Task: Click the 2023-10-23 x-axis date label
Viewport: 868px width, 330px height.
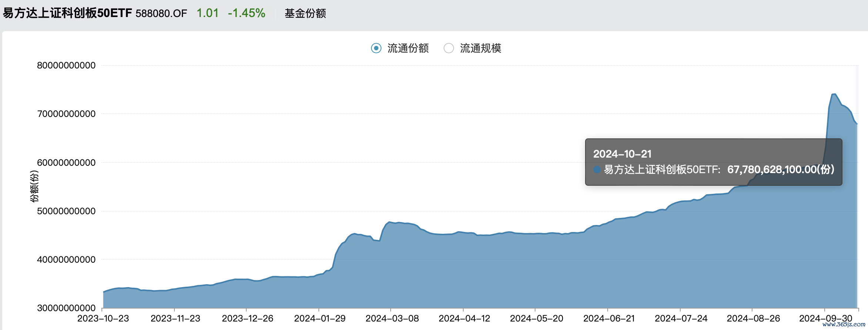Action: coord(103,319)
